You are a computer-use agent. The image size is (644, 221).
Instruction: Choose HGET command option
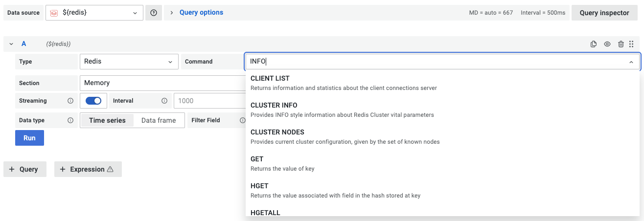(x=442, y=191)
